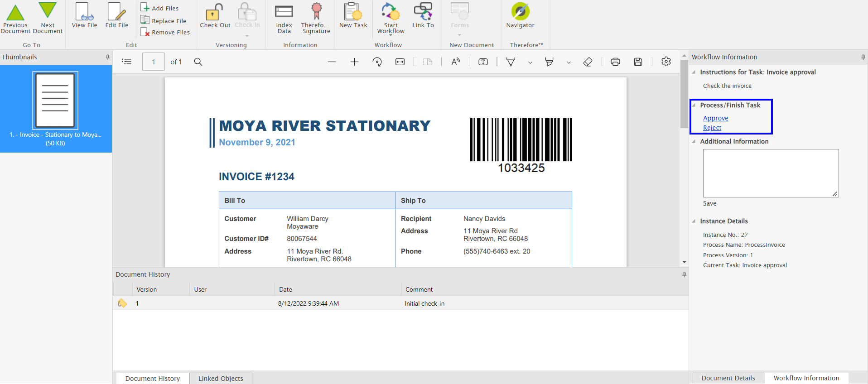Click the document viewer vertical scrollbar thumb
The width and height of the screenshot is (868, 384).
[684, 94]
